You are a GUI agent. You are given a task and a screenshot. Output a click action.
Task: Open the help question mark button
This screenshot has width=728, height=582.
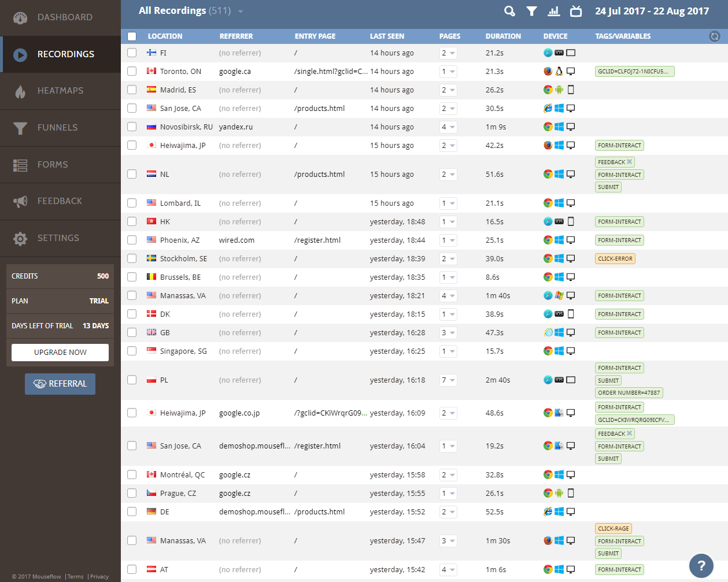coord(701,566)
